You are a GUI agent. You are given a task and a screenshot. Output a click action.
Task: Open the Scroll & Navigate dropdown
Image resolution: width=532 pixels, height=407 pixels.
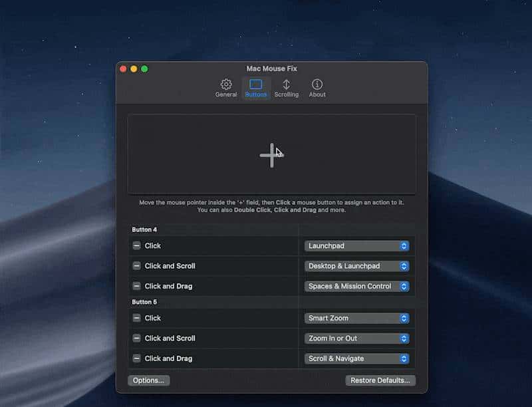click(x=356, y=358)
